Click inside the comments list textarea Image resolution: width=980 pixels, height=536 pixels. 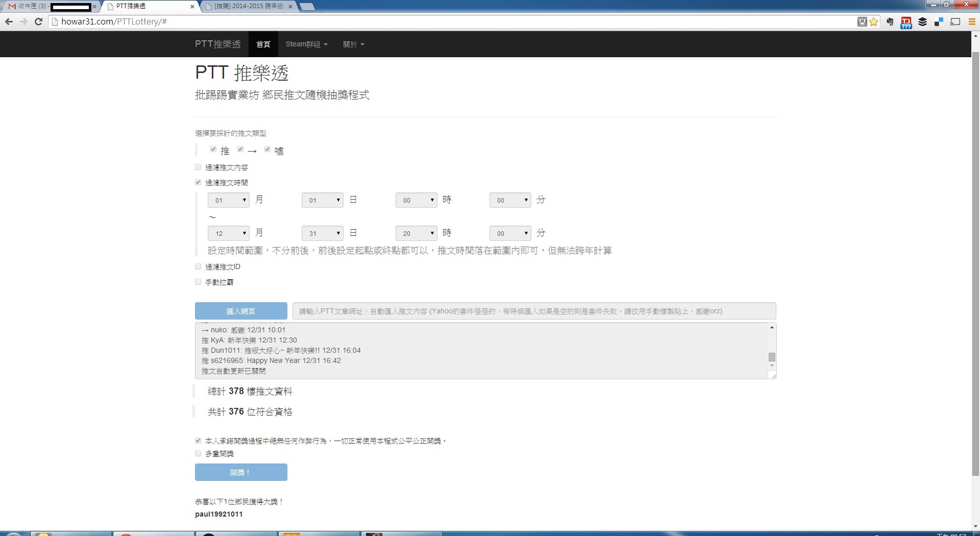[481, 351]
